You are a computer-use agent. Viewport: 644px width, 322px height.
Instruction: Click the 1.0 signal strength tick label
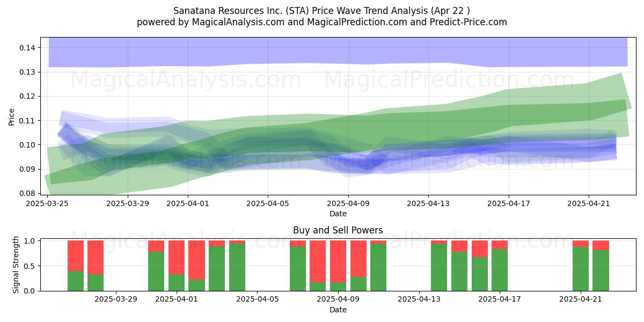tap(30, 240)
